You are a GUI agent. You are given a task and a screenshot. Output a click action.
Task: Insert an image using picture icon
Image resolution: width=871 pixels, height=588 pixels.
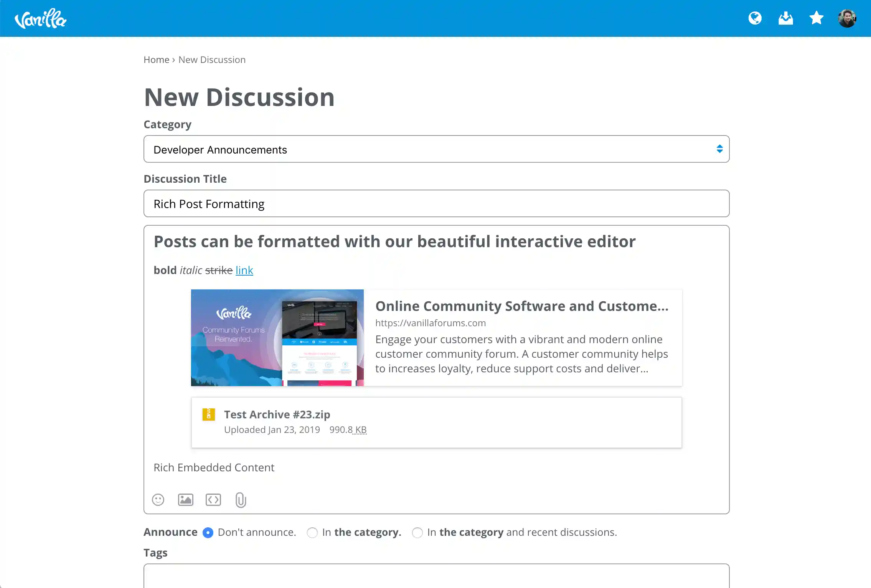coord(186,500)
